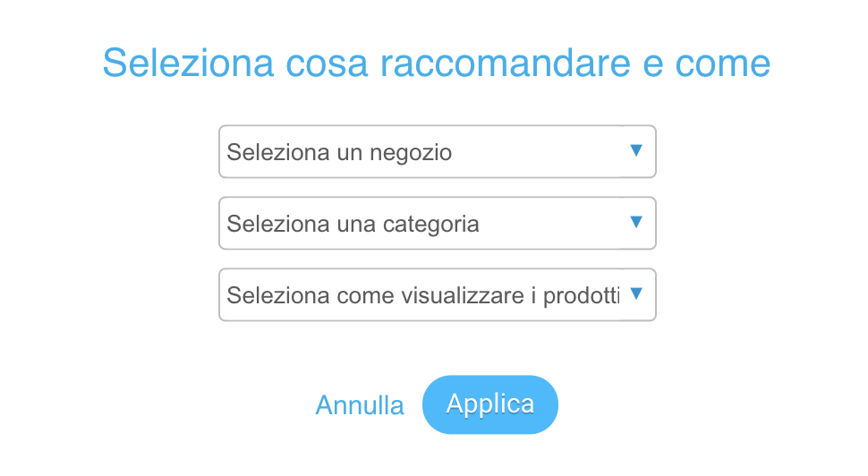Pick a category in the categoria combo box

coord(438,223)
